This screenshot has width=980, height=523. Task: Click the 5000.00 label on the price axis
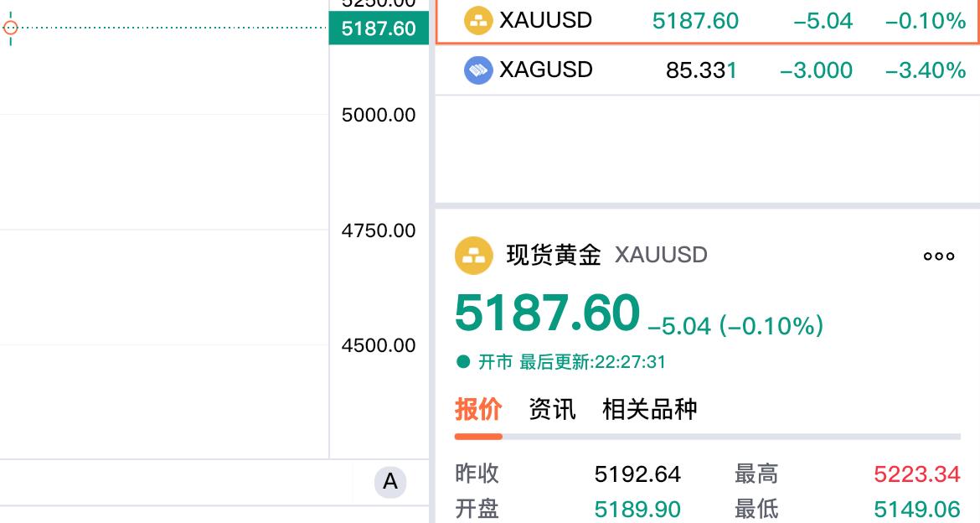coord(378,115)
